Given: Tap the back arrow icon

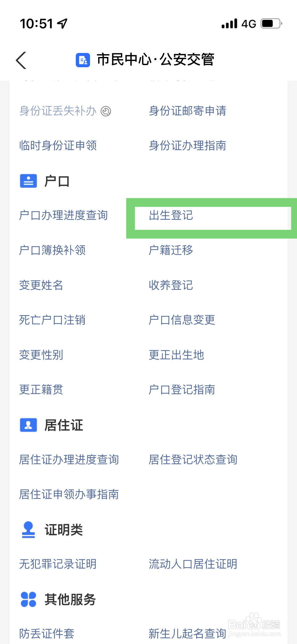Looking at the screenshot, I should tap(21, 60).
